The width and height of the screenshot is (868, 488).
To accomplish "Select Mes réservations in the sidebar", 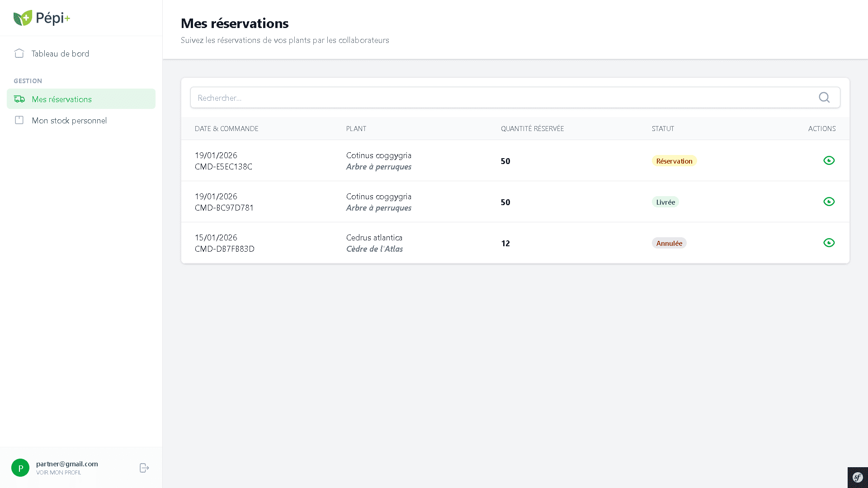I will pyautogui.click(x=61, y=99).
